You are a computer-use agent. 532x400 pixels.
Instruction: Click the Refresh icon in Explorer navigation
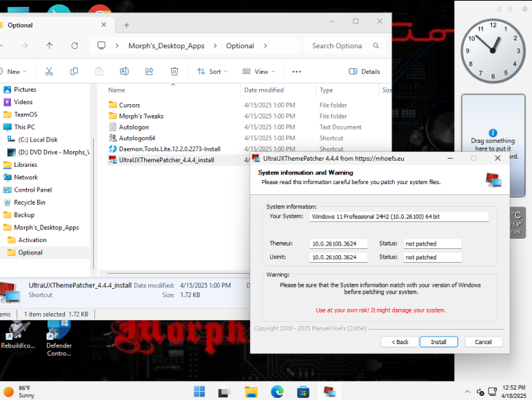[74, 46]
